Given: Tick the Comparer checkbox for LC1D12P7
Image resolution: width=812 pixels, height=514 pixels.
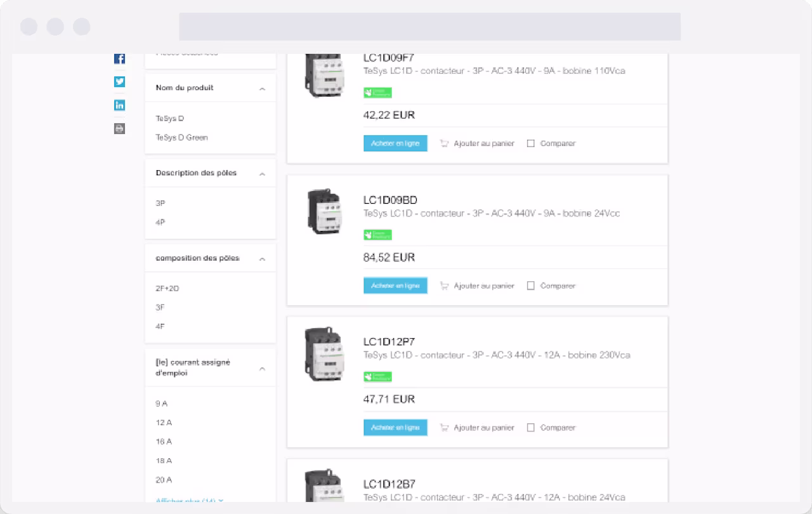Looking at the screenshot, I should tap(531, 428).
